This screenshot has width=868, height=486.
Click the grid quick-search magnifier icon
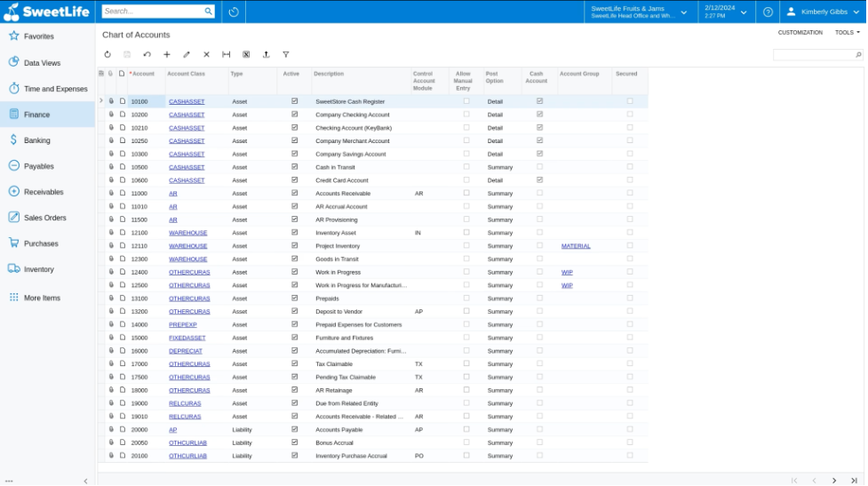858,55
